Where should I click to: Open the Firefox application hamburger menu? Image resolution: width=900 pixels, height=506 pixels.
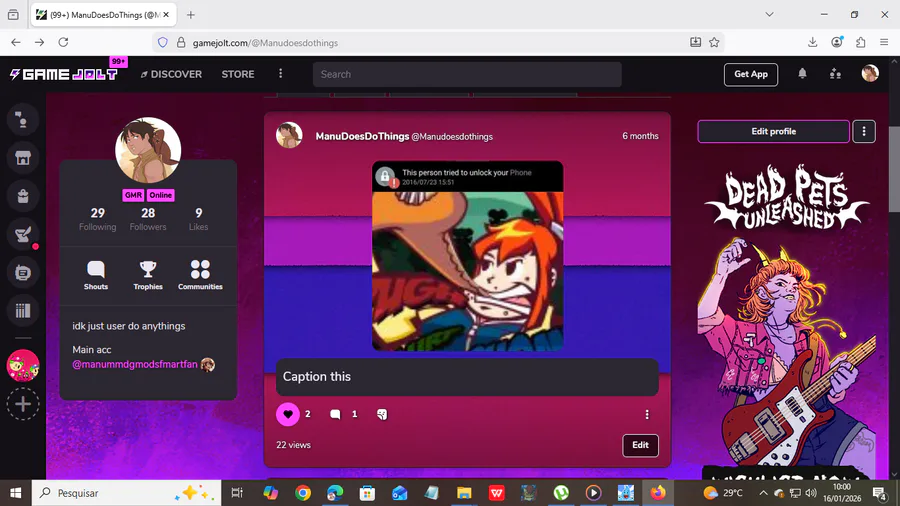point(884,42)
